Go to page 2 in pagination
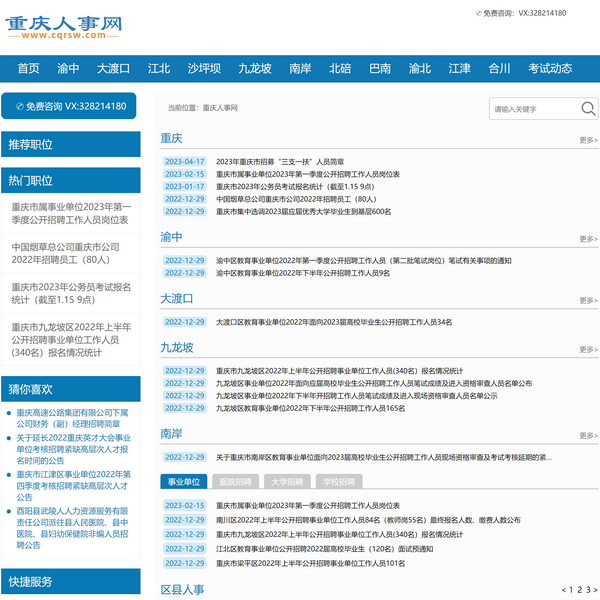 (x=580, y=590)
